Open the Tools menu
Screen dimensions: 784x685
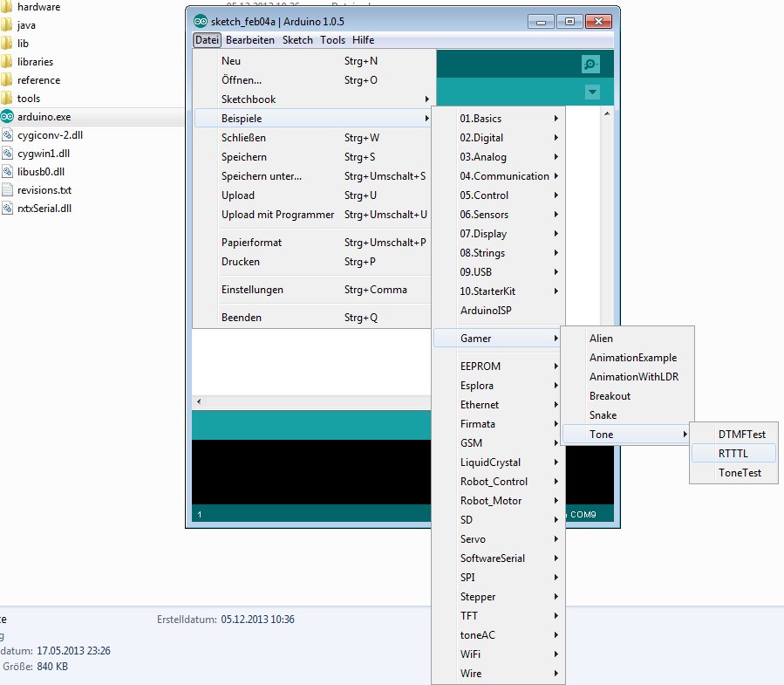332,40
